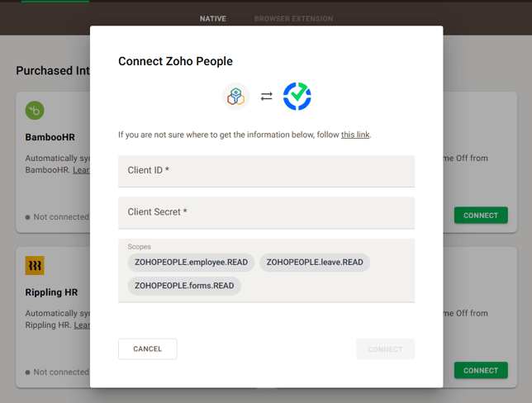Select the ZOHOPEOPLE.leave.READ scope chip

click(x=315, y=263)
